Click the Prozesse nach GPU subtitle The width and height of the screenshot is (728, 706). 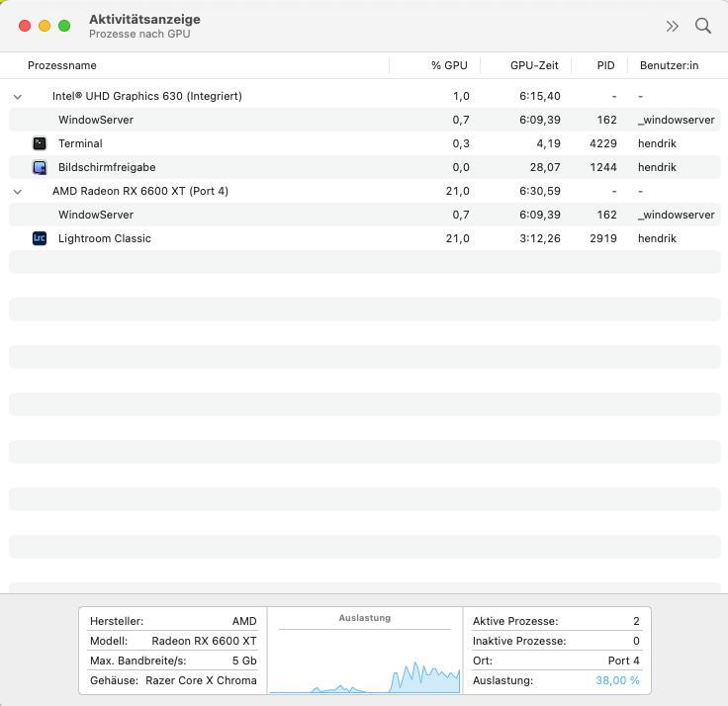pyautogui.click(x=139, y=34)
